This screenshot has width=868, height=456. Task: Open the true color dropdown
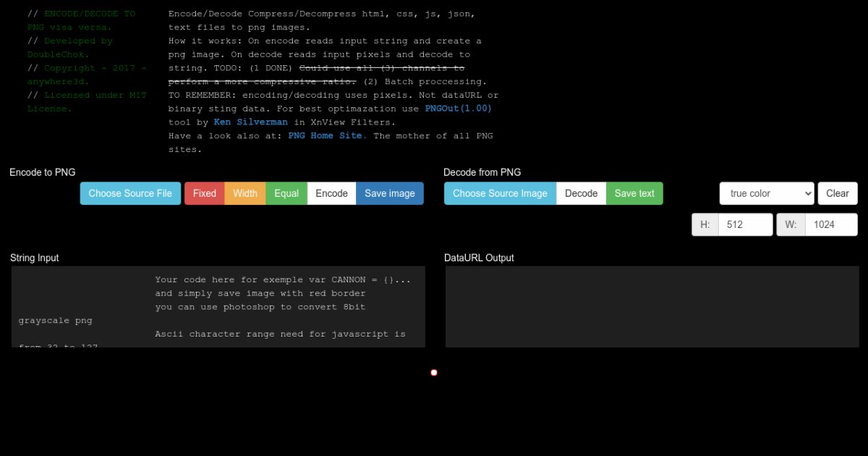(x=766, y=193)
